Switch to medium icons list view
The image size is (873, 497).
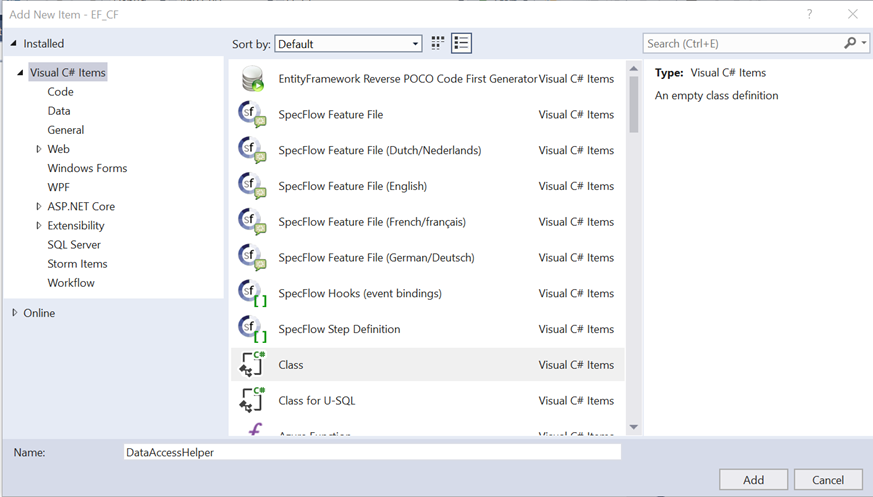[x=462, y=43]
